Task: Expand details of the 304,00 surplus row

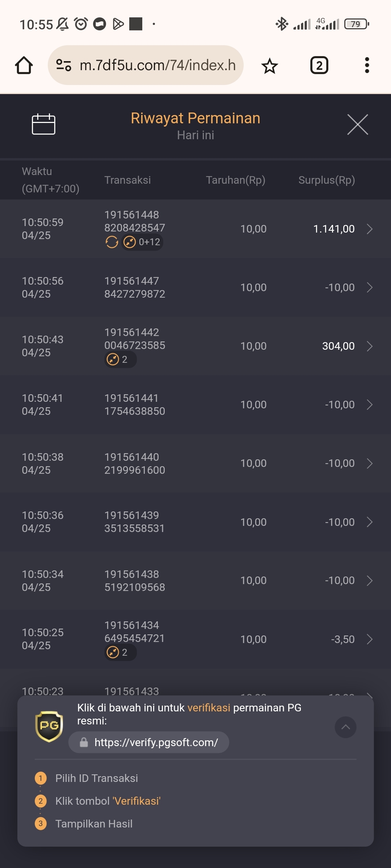Action: (370, 346)
